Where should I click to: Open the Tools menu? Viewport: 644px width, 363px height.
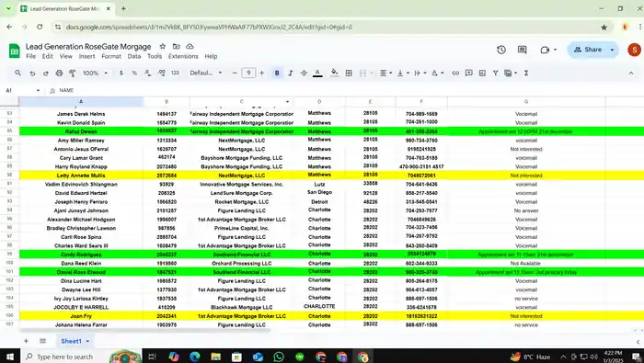pos(155,56)
